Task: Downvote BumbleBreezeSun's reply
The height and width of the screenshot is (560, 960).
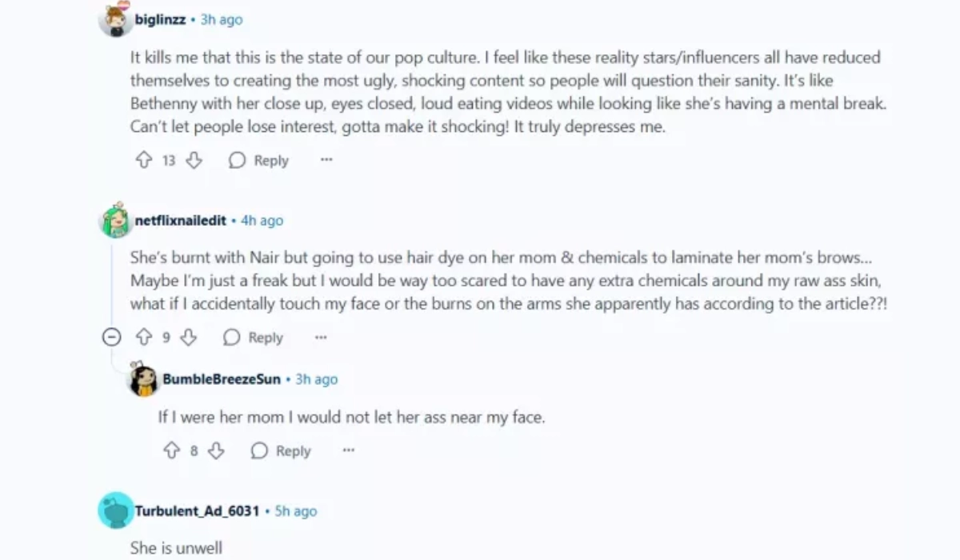Action: pos(216,451)
